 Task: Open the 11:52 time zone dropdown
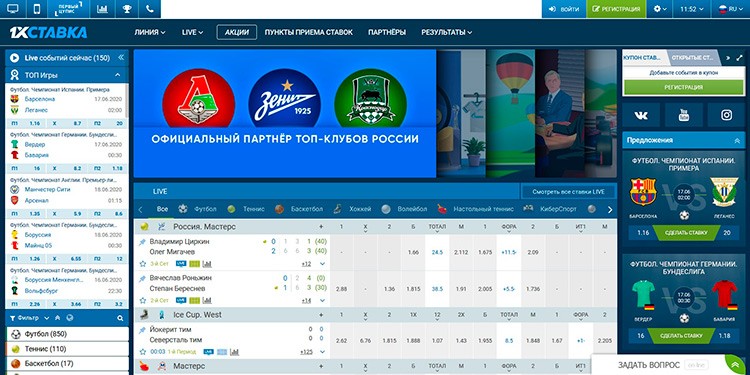pos(691,9)
